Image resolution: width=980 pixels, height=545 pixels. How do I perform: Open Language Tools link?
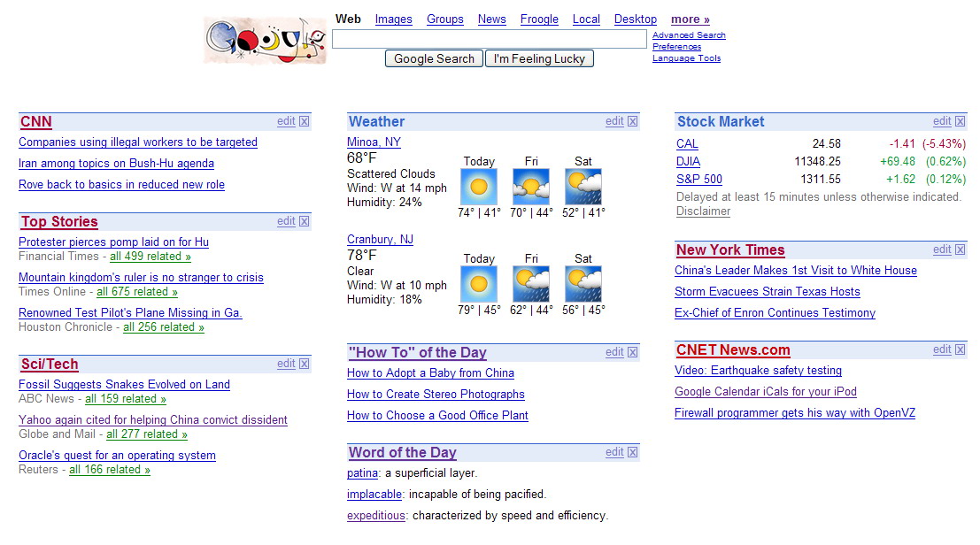tap(686, 58)
